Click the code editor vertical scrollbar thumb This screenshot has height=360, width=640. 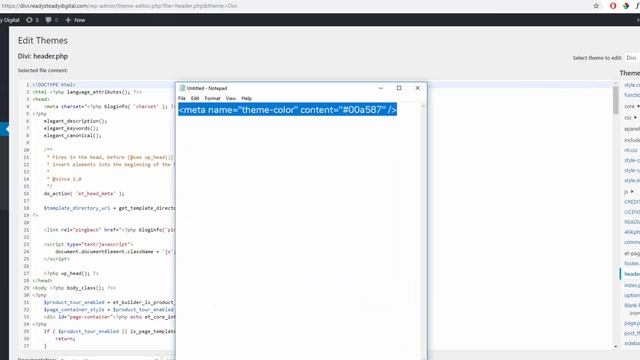tap(616, 100)
